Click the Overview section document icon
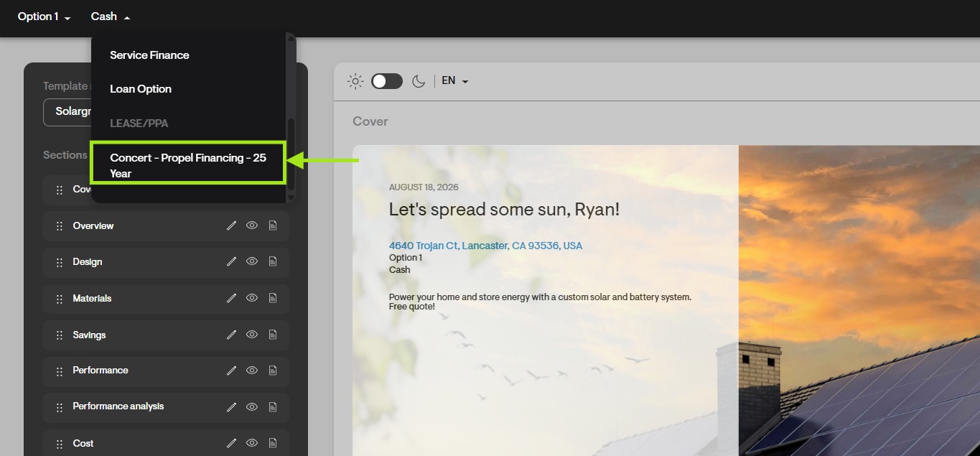This screenshot has height=456, width=980. [273, 225]
